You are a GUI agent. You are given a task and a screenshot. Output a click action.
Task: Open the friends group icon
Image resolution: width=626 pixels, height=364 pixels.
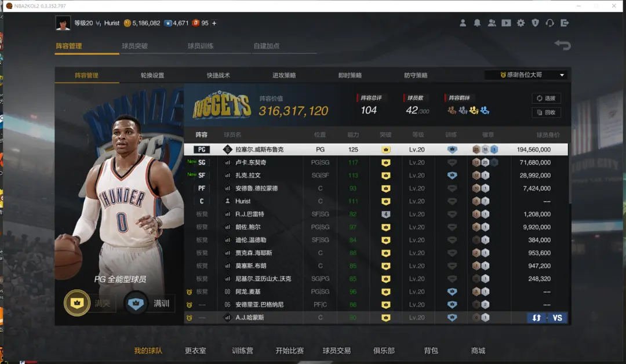[x=492, y=23]
